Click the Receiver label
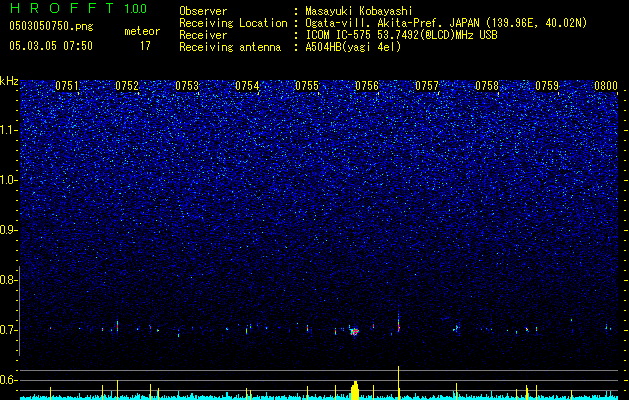This screenshot has width=629, height=400. pyautogui.click(x=203, y=35)
